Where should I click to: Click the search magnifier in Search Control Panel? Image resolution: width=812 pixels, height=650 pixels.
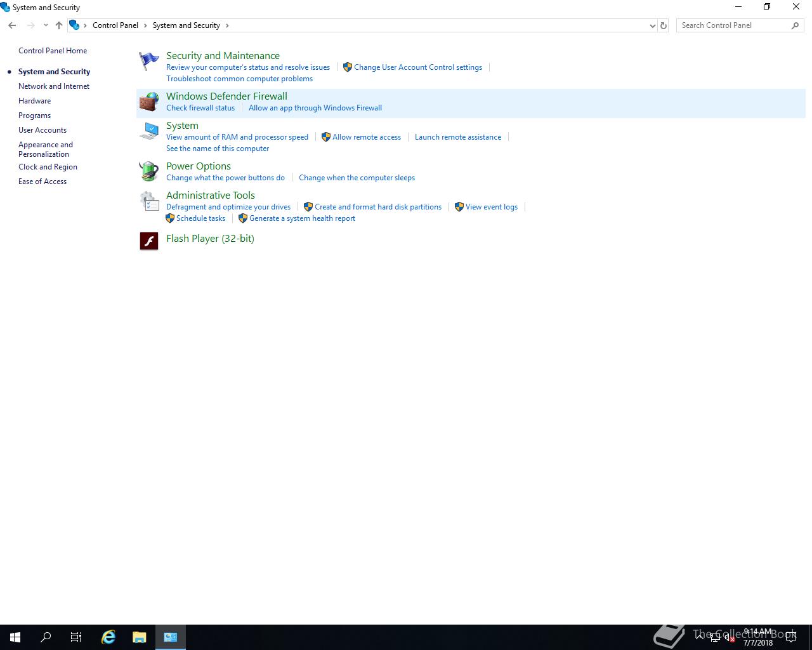[795, 25]
